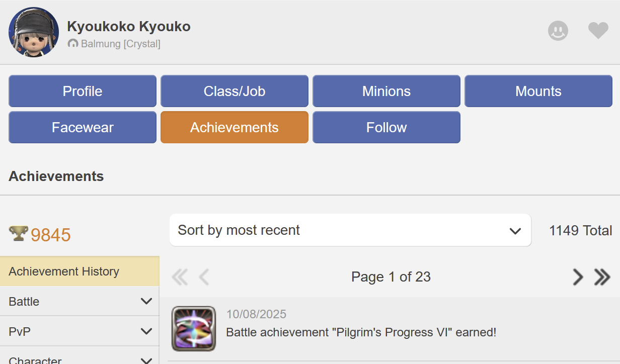Click the Pilgrim's Progress VI achievement icon

194,329
